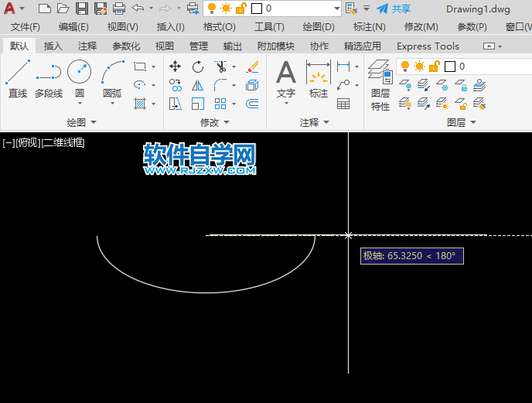532x403 pixels.
Task: Open 图层特性 (Layer Properties) manager
Action: (x=380, y=85)
